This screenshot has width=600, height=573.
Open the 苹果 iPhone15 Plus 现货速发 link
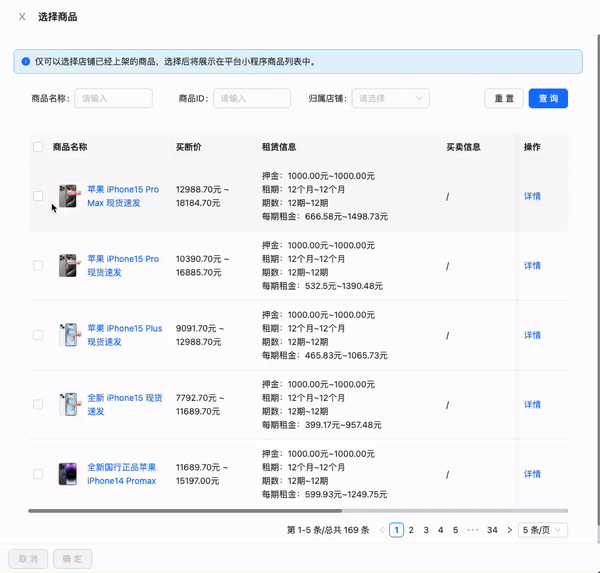coord(125,335)
